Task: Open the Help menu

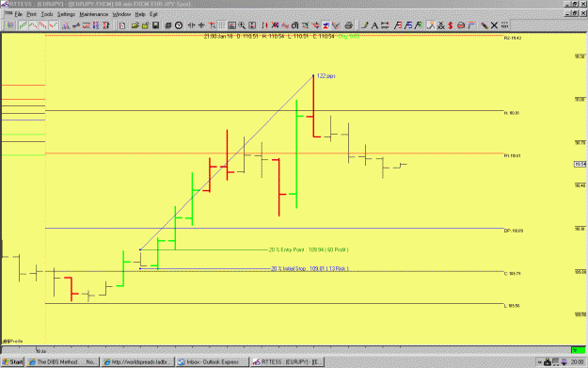Action: 140,14
